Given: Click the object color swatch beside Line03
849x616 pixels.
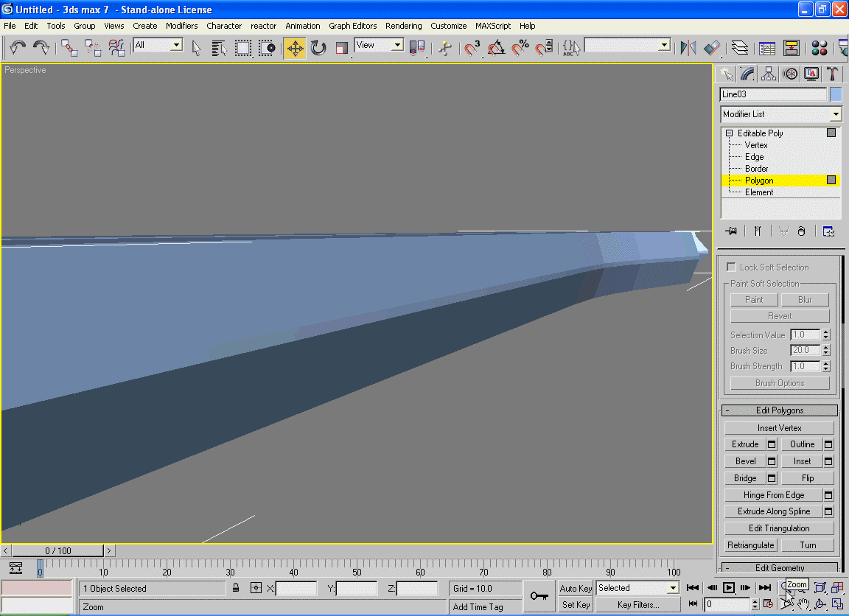Looking at the screenshot, I should 836,94.
